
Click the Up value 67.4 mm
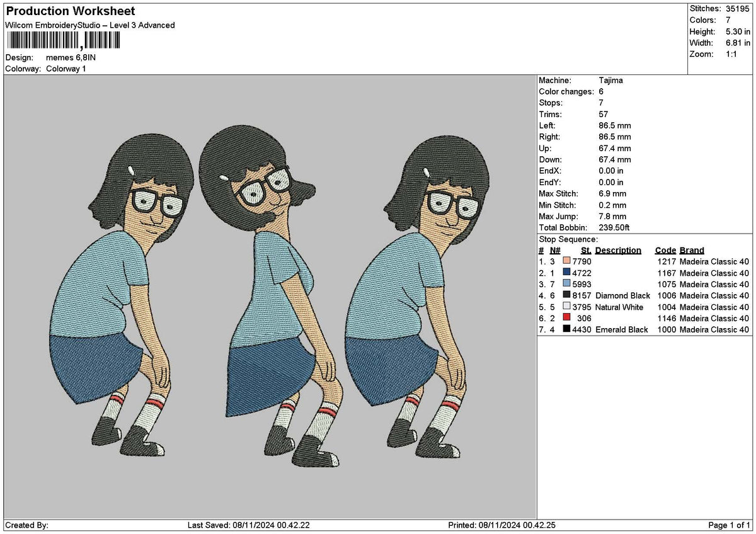point(614,149)
